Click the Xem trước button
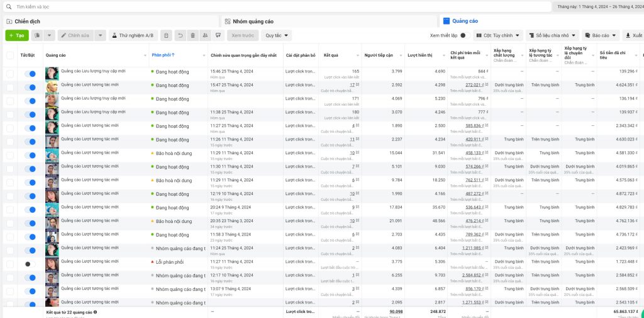 pyautogui.click(x=243, y=35)
